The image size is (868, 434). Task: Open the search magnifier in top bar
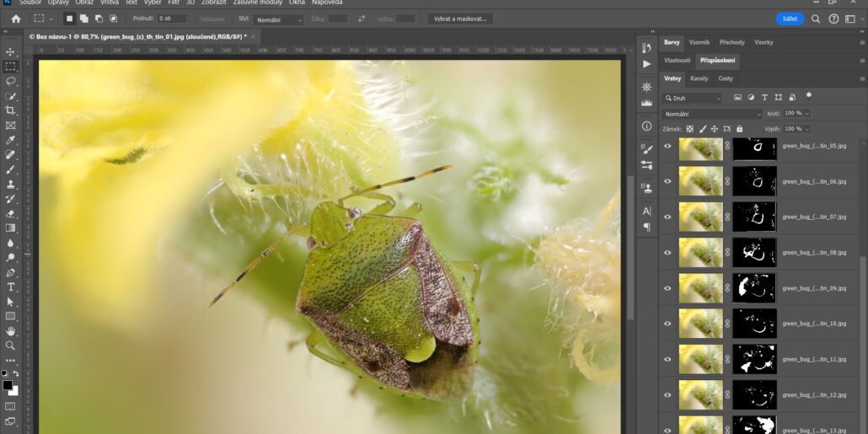tap(816, 19)
